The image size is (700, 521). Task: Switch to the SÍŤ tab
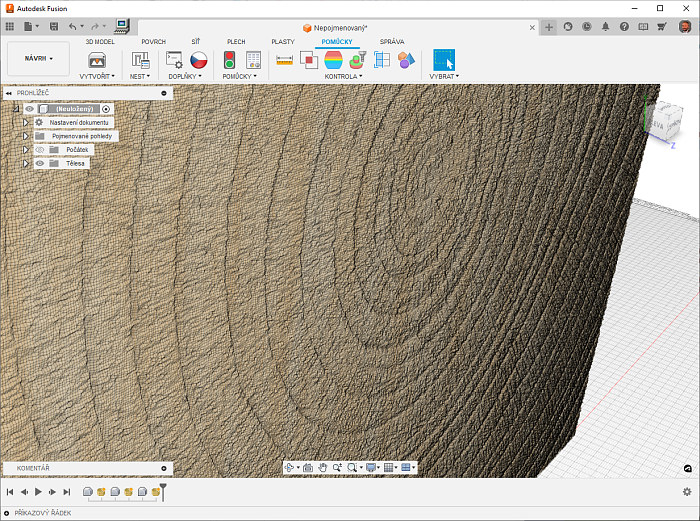tap(196, 42)
